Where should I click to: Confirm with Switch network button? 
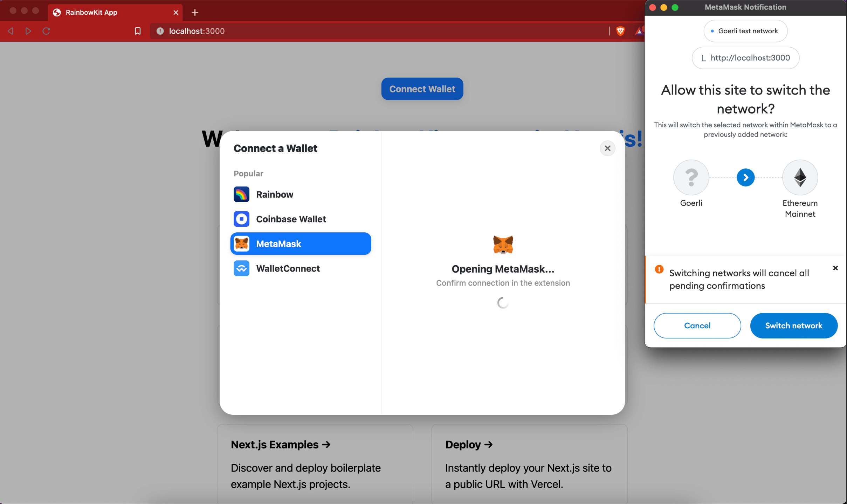pos(794,325)
